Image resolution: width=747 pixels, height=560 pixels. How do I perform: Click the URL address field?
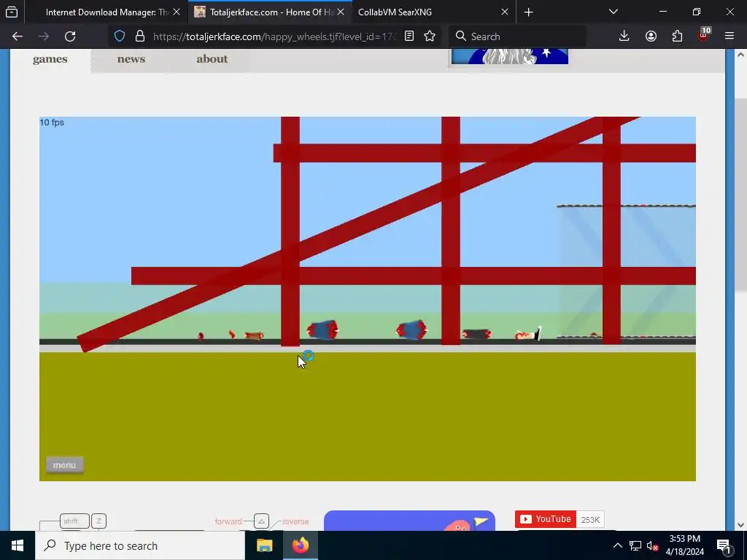click(274, 36)
